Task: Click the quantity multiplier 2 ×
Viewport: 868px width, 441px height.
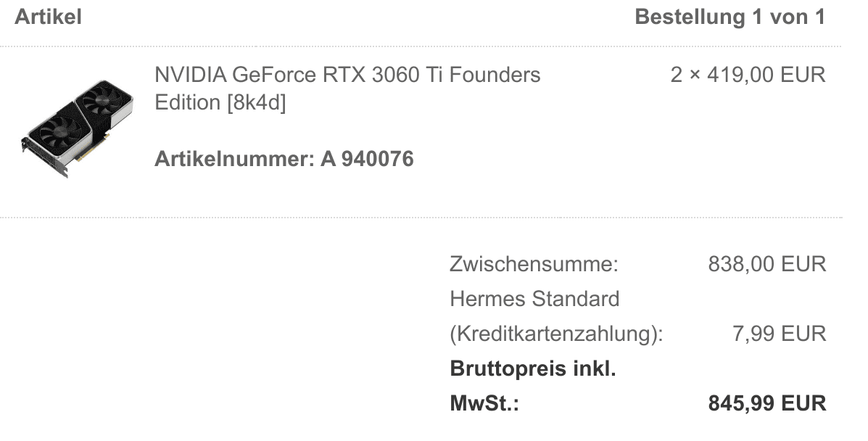Action: point(686,75)
